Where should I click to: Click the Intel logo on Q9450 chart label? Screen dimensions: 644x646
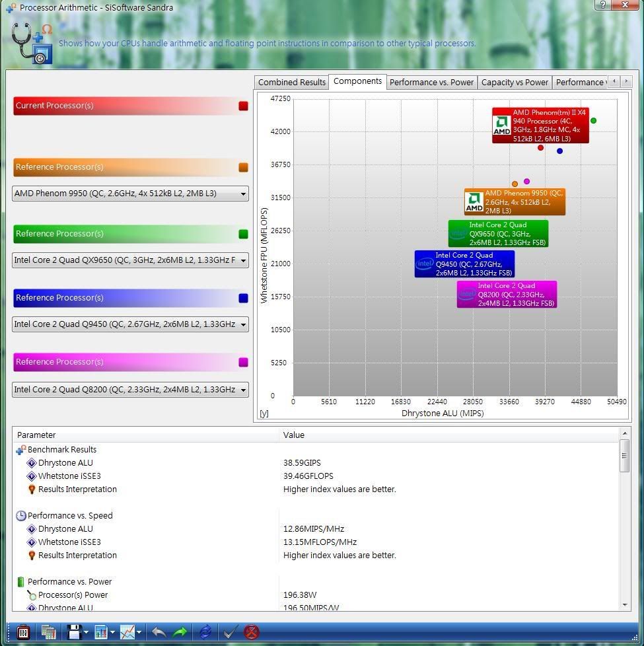coord(425,264)
